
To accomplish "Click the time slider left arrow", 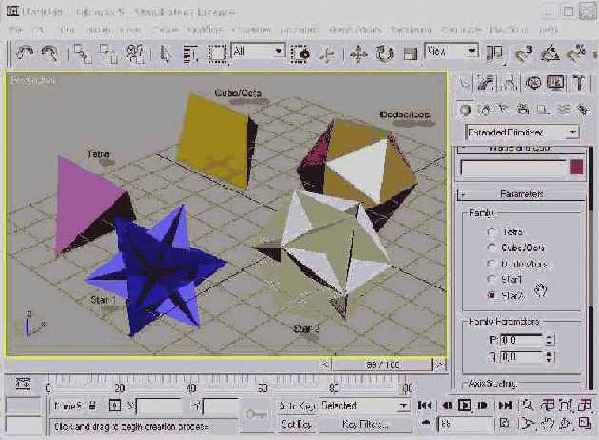I will click(325, 365).
